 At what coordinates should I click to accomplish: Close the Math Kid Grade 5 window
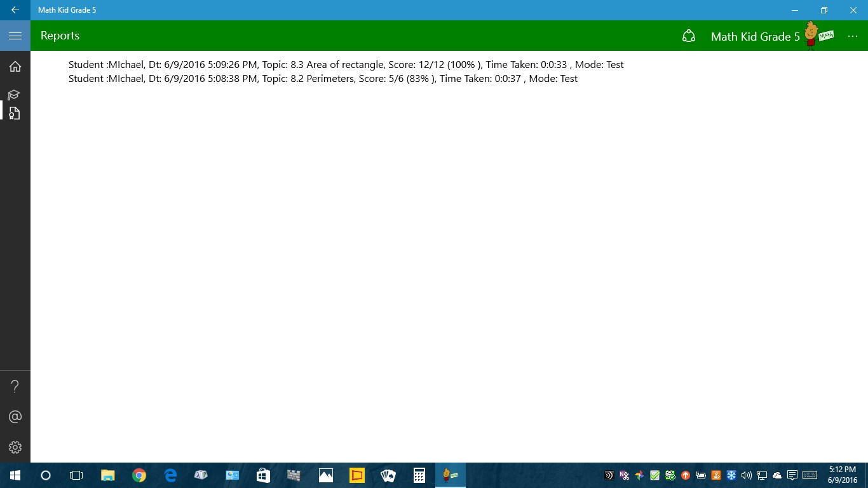pos(853,10)
